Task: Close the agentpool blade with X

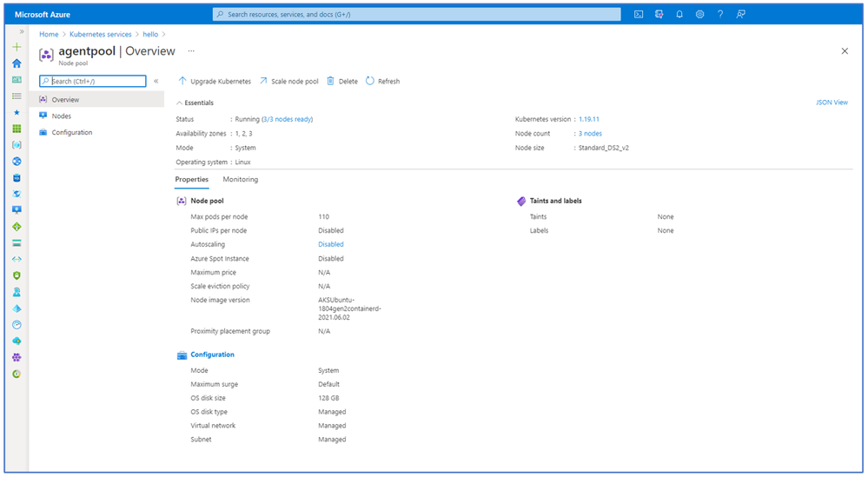Action: tap(845, 51)
